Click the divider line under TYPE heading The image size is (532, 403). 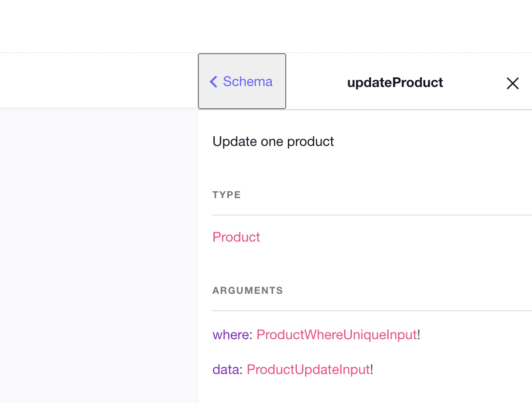pos(372,215)
